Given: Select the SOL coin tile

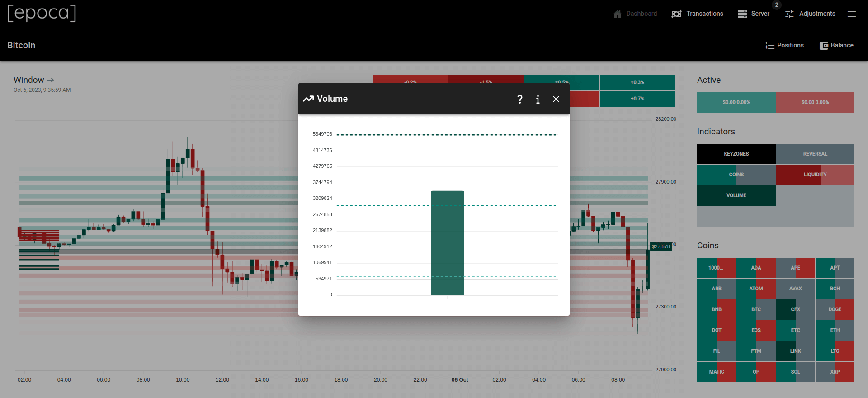Looking at the screenshot, I should click(x=796, y=372).
